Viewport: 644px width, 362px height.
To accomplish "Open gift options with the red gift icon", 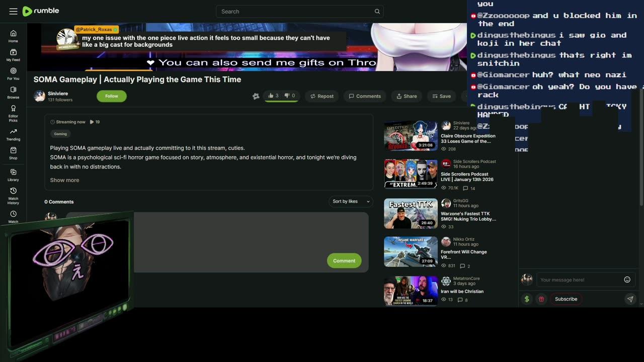I will point(541,299).
